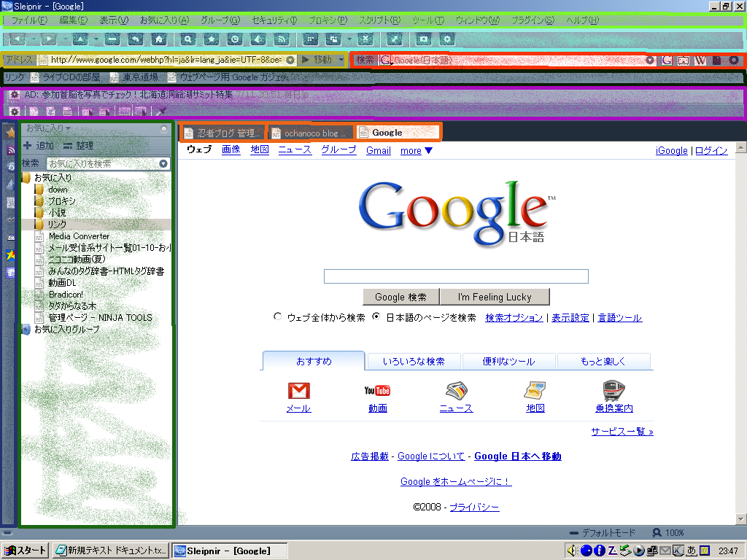Click the fullscreen arrows toolbar icon

[395, 39]
